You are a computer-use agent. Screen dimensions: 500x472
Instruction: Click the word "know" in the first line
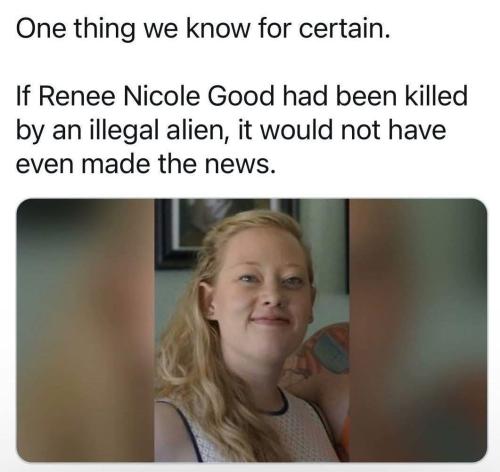tap(217, 29)
